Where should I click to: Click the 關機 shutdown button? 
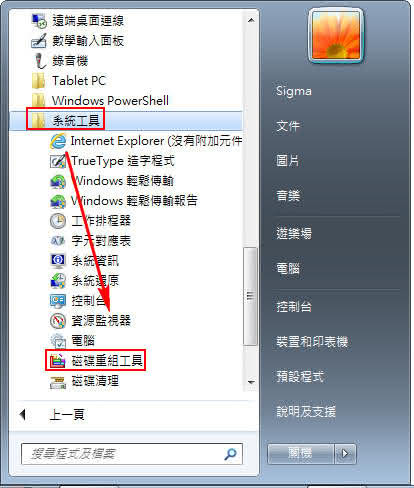301,453
